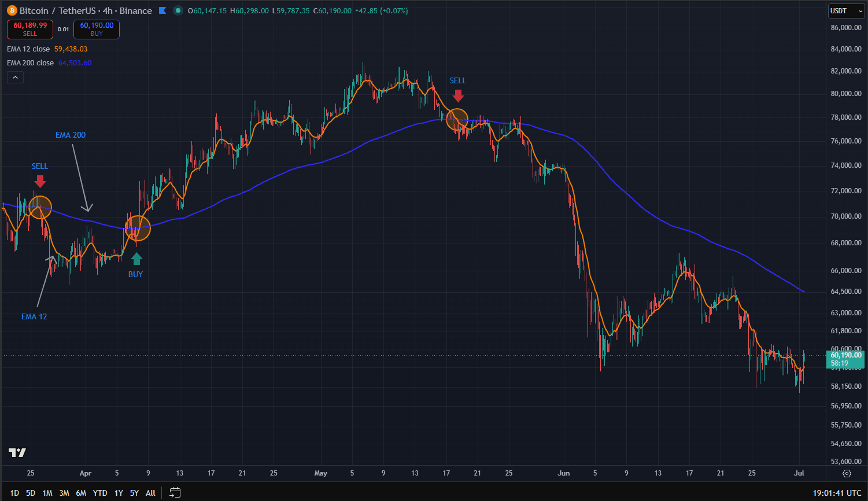The height and width of the screenshot is (501, 868).
Task: Click the TradingView logo on chart
Action: pos(17,452)
